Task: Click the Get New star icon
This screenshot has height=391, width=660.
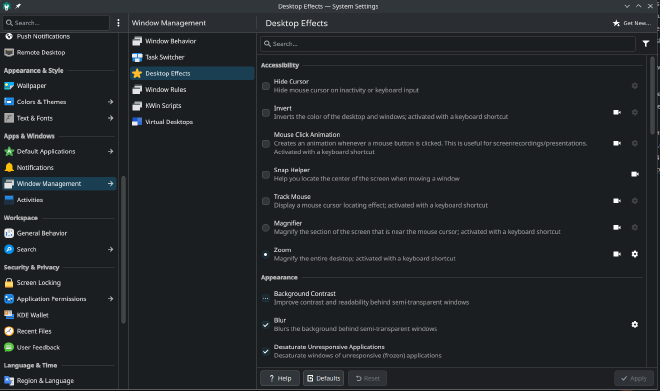Action: [616, 23]
